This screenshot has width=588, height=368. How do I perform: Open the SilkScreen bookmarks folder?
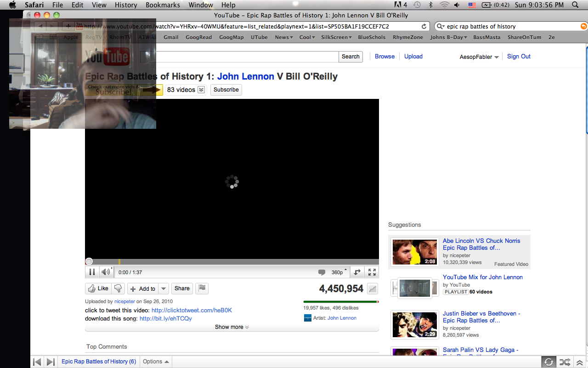[x=336, y=37]
